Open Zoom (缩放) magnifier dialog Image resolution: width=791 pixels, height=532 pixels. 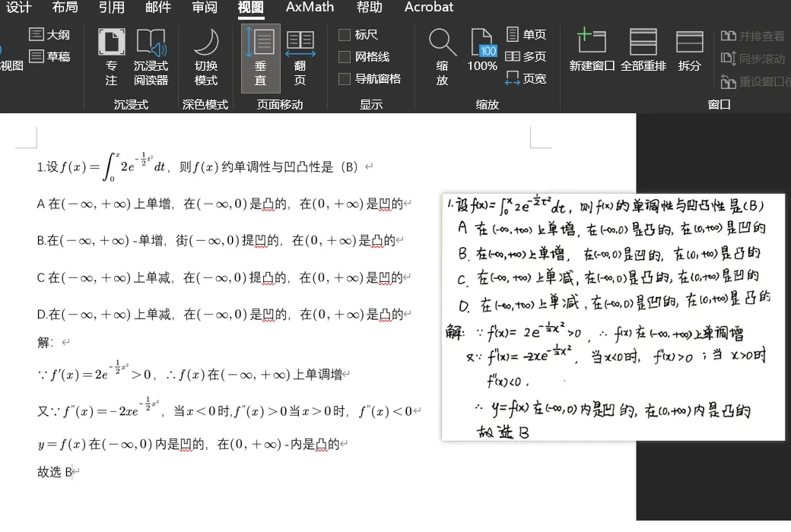click(443, 58)
